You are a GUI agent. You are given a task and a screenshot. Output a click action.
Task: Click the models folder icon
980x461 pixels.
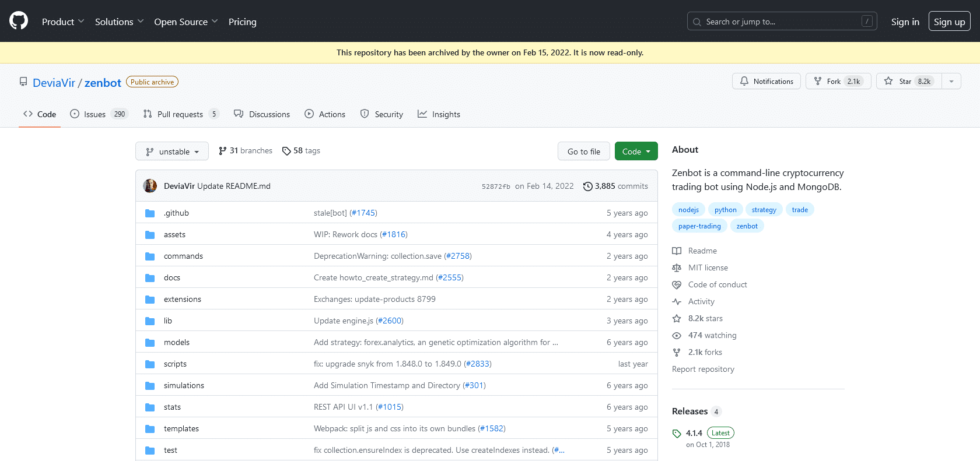point(150,343)
